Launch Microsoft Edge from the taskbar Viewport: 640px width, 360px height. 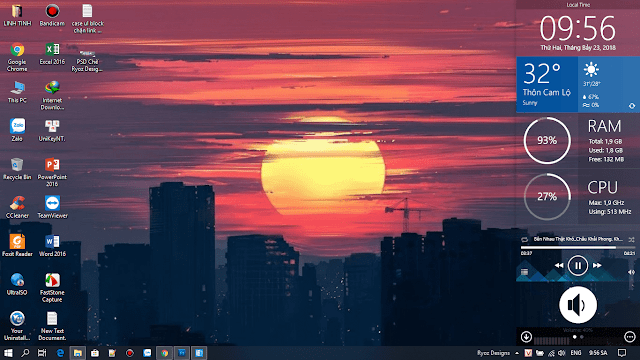pos(60,353)
